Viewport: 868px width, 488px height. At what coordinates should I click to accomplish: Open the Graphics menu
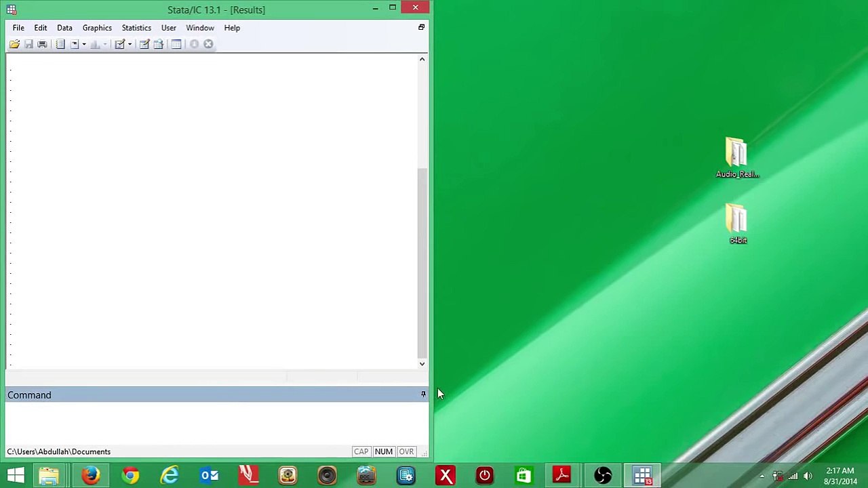coord(97,28)
